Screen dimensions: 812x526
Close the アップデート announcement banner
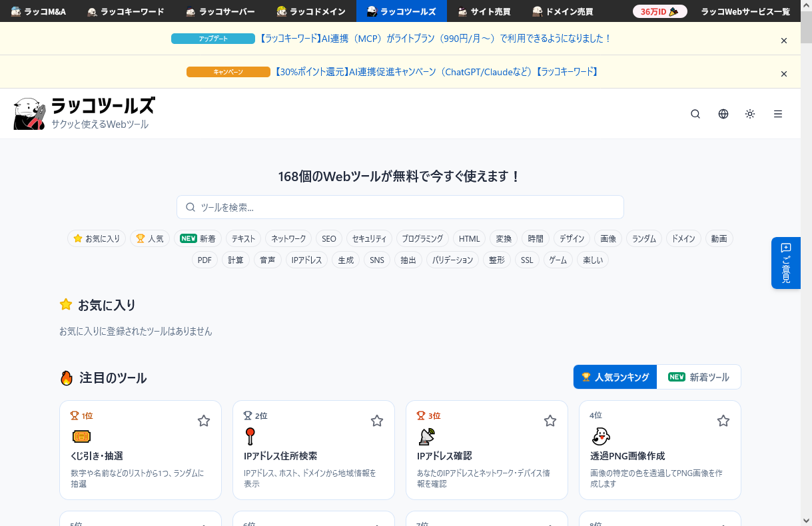[784, 41]
